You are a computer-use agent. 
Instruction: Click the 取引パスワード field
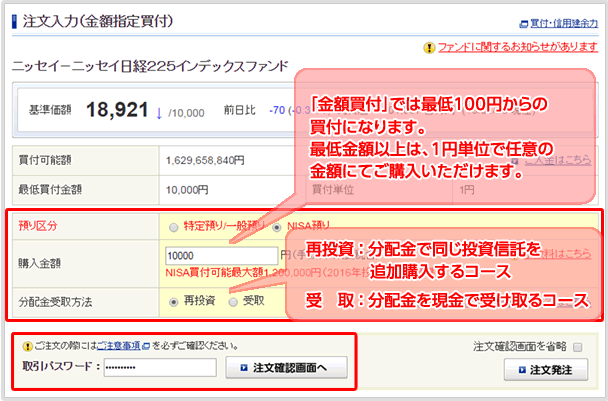pyautogui.click(x=160, y=367)
